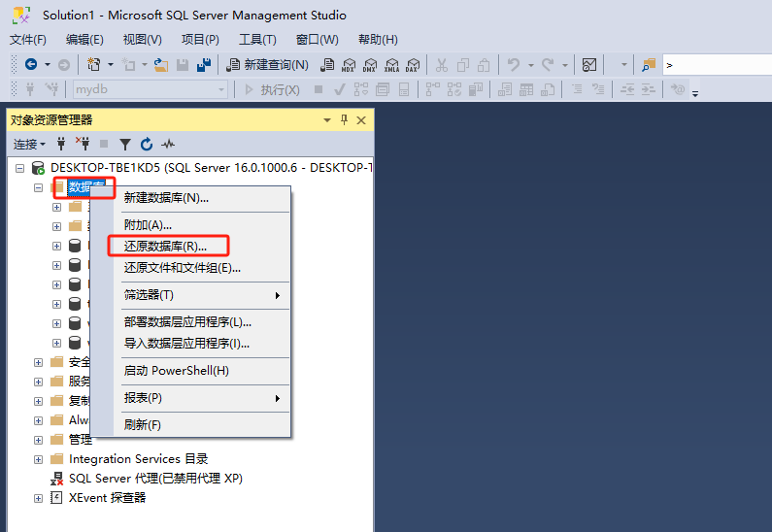
Task: Toggle the Object Explorer auto-hide pin
Action: click(344, 120)
